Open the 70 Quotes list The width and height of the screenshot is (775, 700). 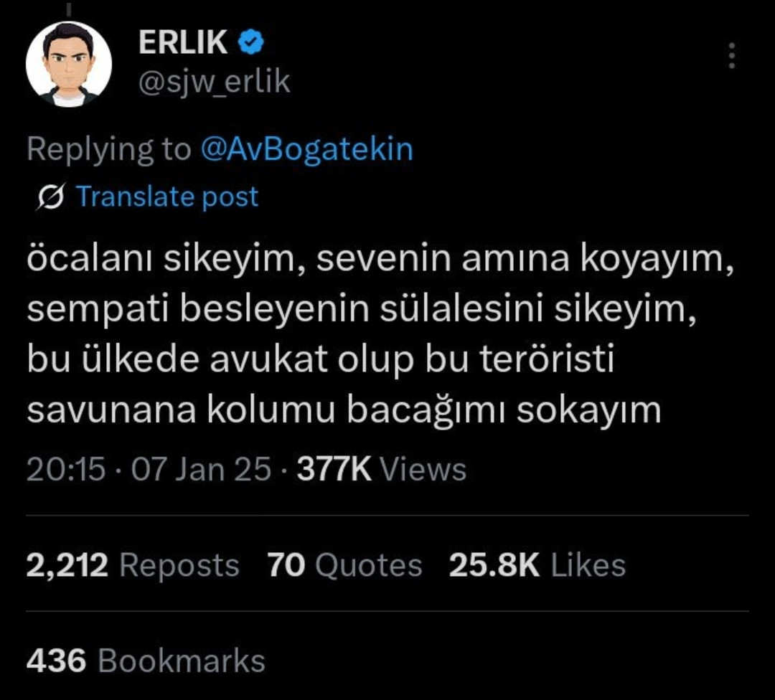tap(344, 565)
